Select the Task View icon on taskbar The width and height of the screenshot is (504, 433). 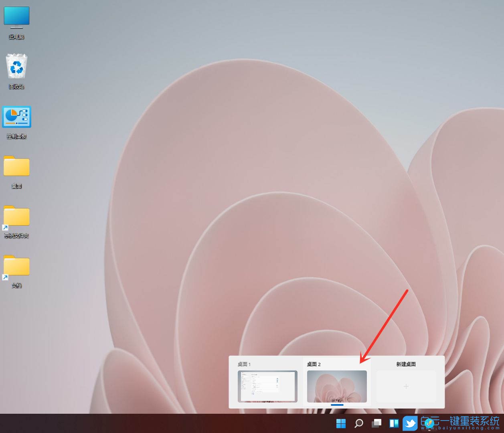click(376, 423)
